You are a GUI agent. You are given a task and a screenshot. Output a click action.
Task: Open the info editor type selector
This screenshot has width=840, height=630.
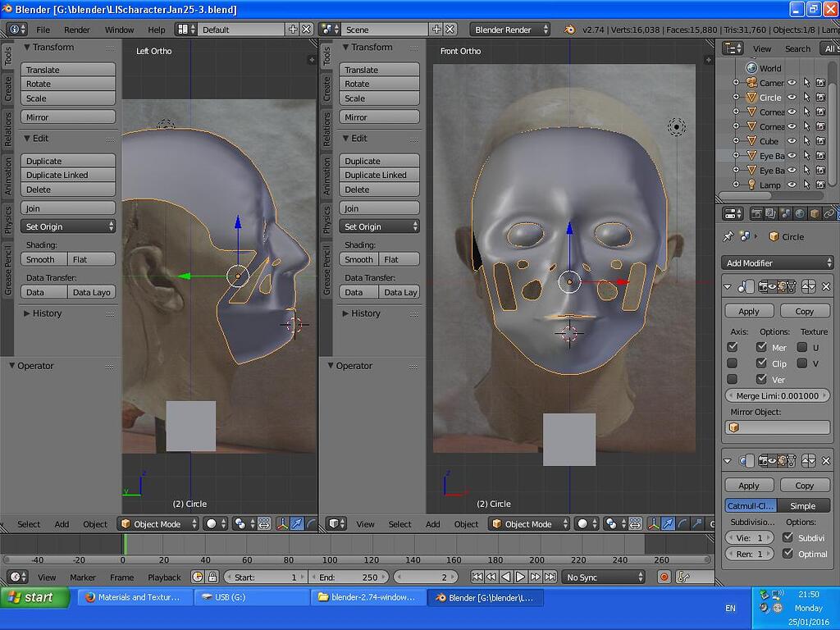click(x=16, y=30)
